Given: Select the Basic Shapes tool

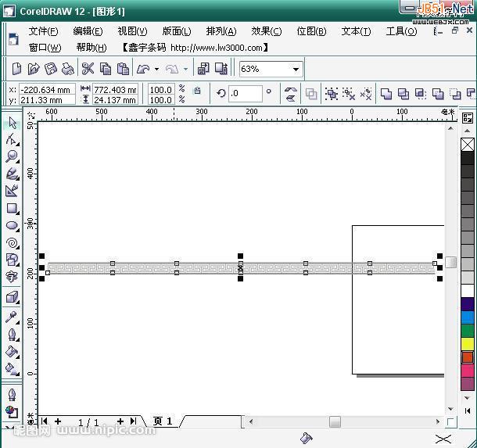Looking at the screenshot, I should [13, 260].
